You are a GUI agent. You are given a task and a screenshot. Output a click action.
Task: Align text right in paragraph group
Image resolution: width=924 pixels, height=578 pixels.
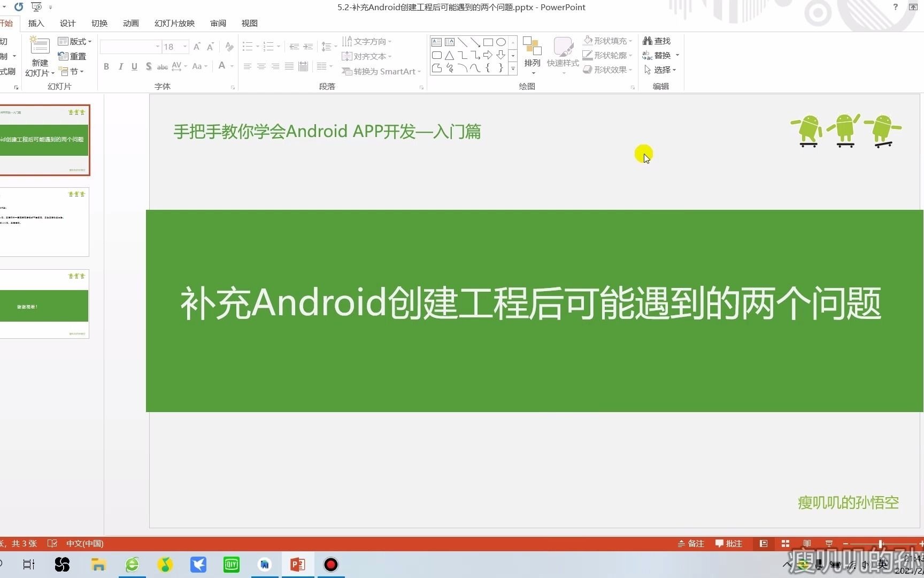tap(275, 66)
